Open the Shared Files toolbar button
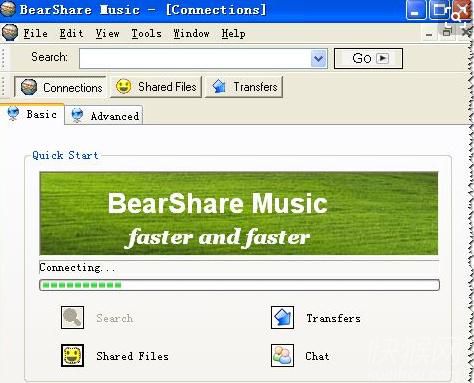This screenshot has height=383, width=474. pos(156,87)
